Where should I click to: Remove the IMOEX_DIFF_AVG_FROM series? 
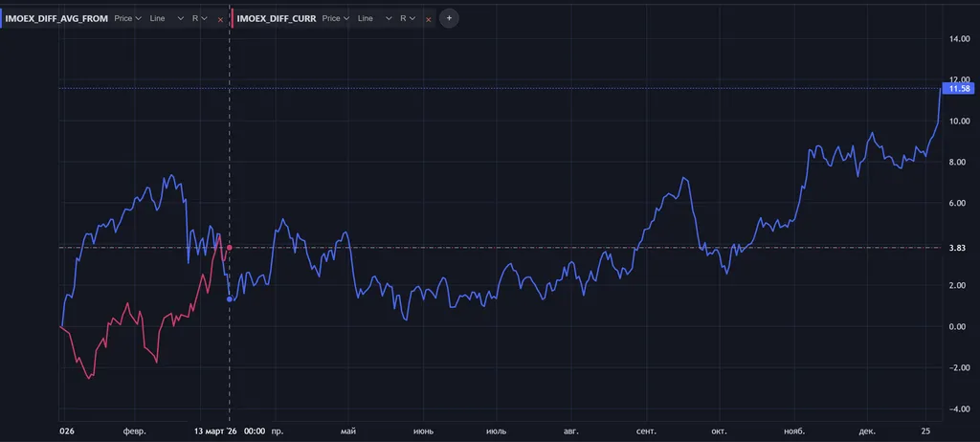[220, 19]
